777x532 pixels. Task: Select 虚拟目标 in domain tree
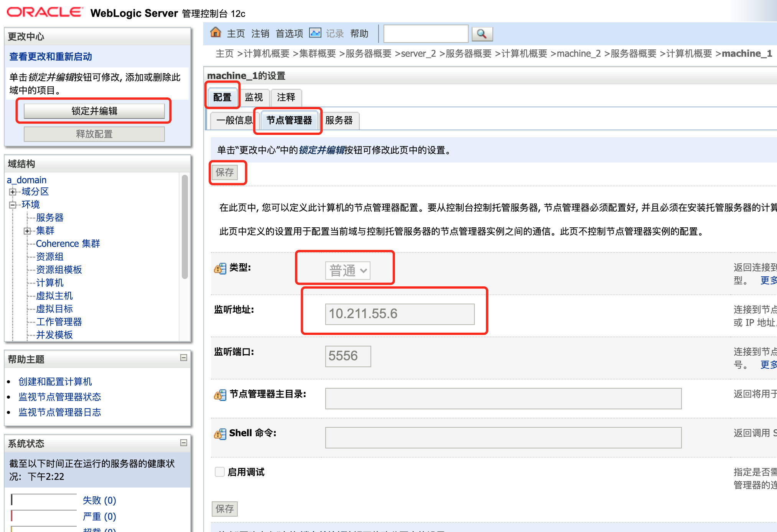pyautogui.click(x=54, y=309)
